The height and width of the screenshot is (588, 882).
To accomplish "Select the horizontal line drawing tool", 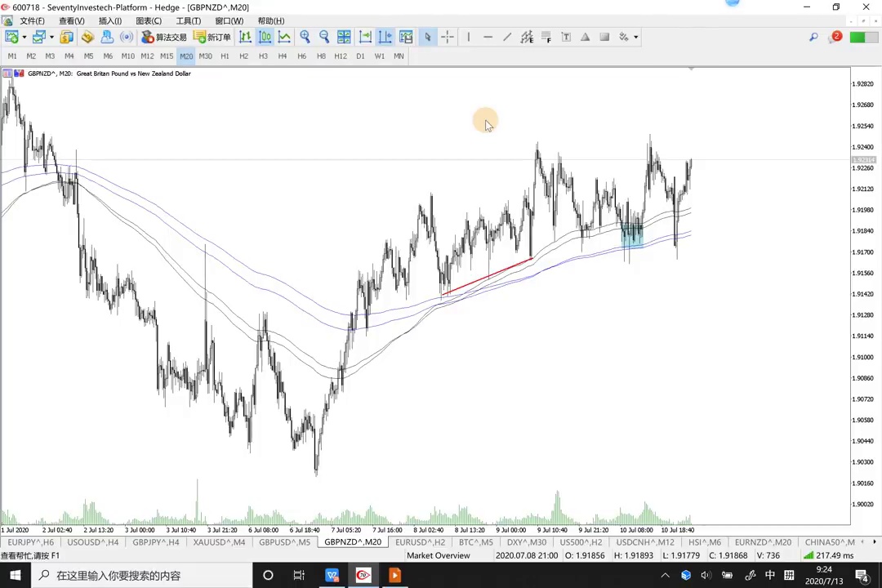I will [488, 37].
